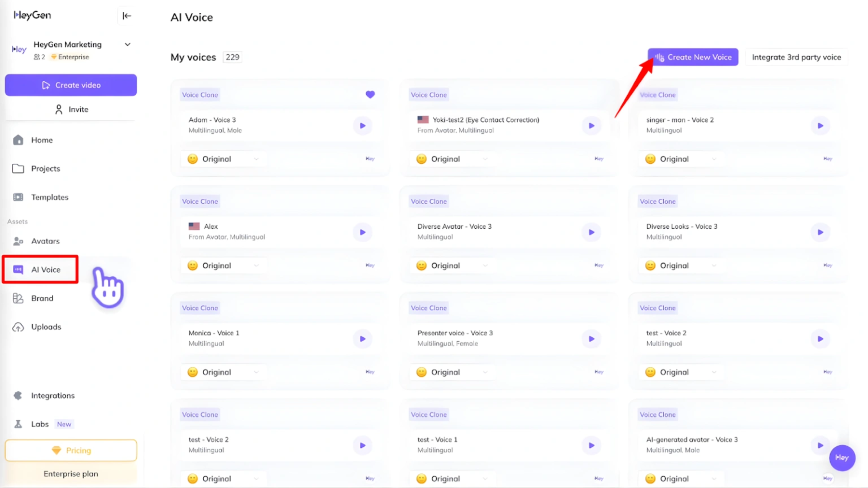This screenshot has height=488, width=868.
Task: Expand the HeyGen Marketing workspace switcher
Action: (127, 44)
